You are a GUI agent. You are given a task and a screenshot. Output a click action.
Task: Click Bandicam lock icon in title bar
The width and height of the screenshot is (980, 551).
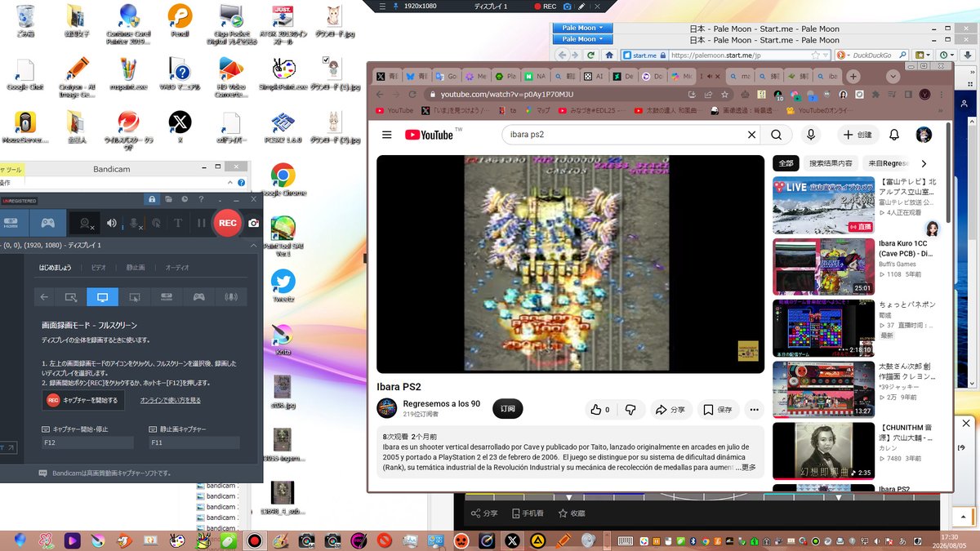[x=152, y=199]
